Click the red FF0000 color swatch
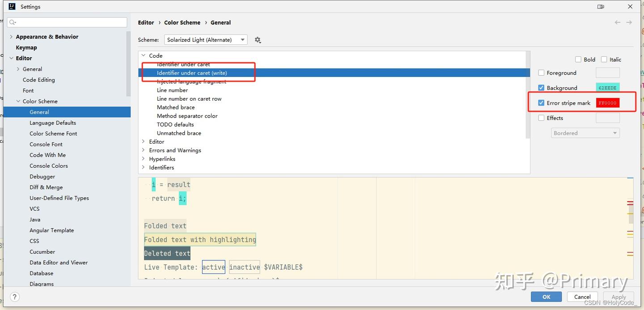This screenshot has width=644, height=310. [x=607, y=103]
